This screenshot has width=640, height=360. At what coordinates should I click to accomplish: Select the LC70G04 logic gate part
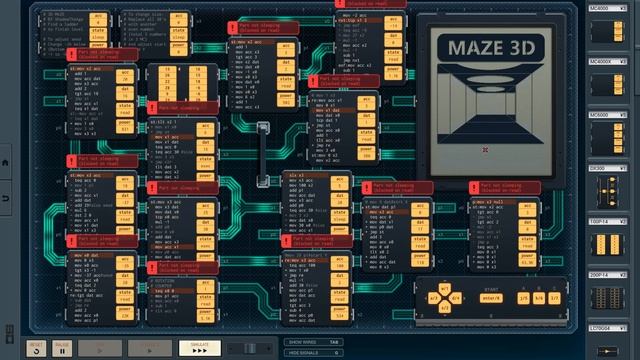(x=608, y=351)
